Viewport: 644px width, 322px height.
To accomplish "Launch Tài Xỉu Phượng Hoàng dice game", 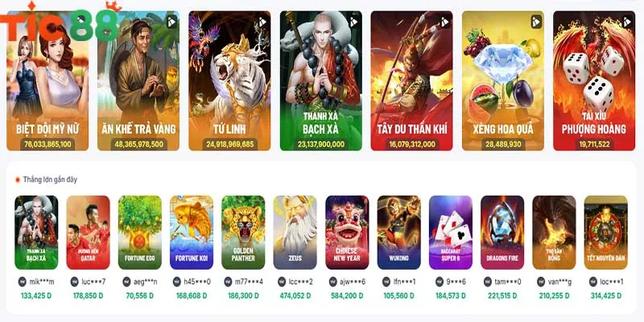I will pyautogui.click(x=594, y=81).
